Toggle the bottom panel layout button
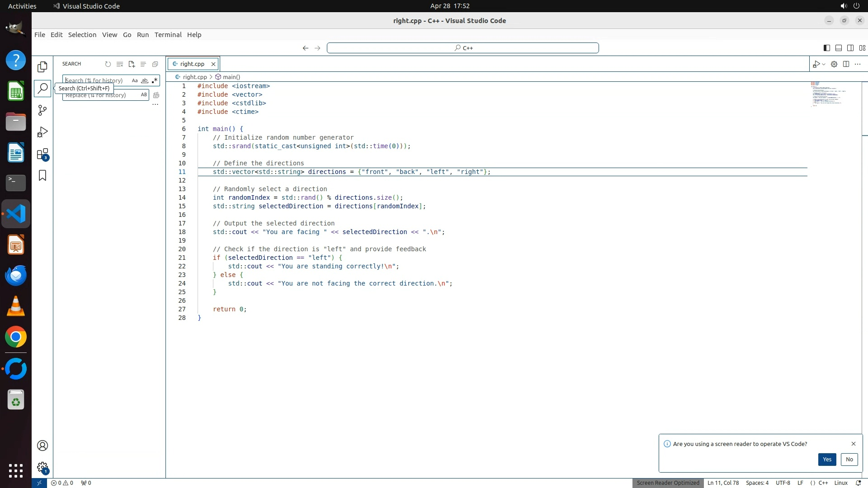 point(838,48)
